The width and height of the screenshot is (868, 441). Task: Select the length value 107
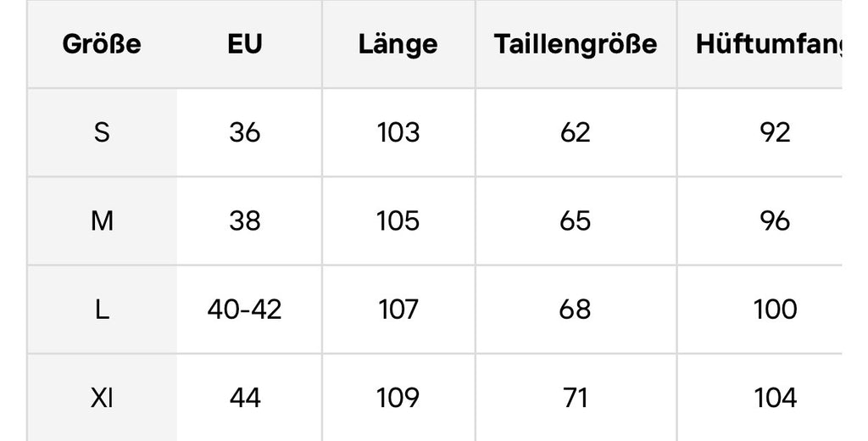pyautogui.click(x=398, y=309)
